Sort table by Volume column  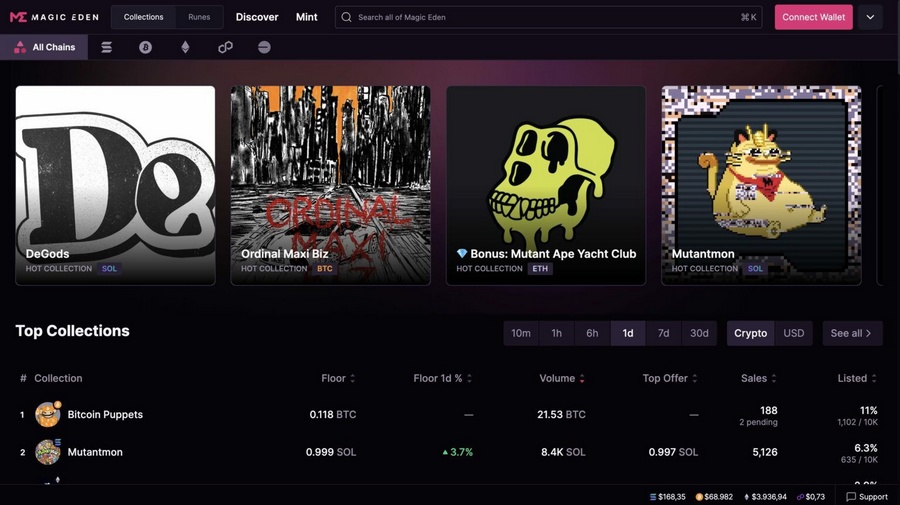[x=562, y=378]
